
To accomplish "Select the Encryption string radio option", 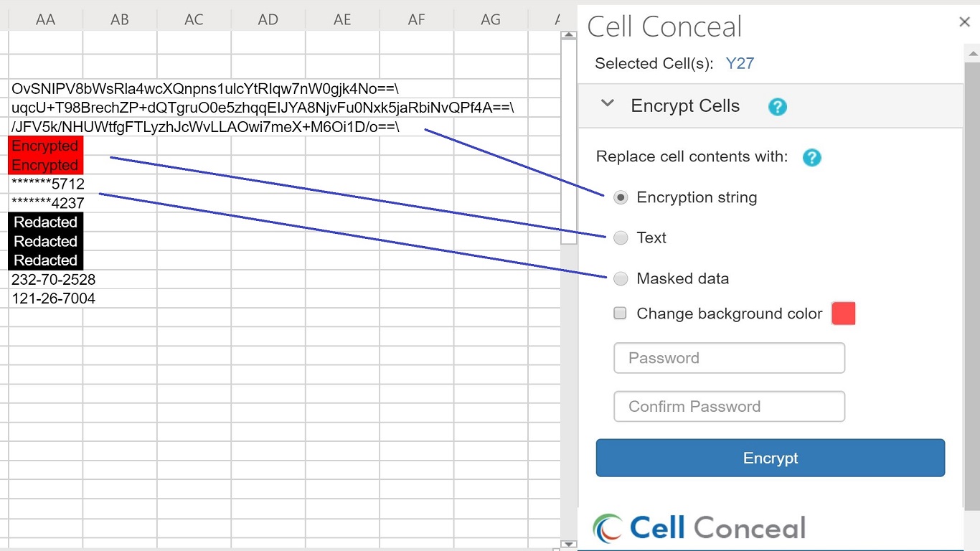I will [621, 197].
